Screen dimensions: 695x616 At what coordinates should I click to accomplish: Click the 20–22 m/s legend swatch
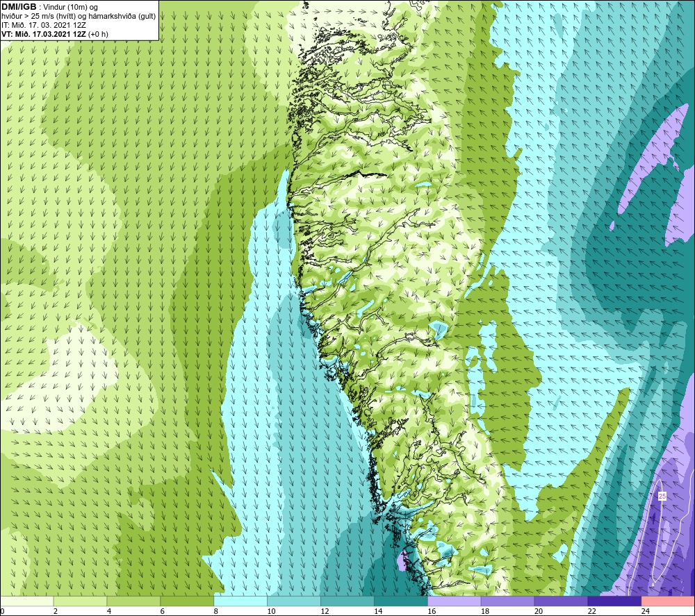(x=561, y=601)
